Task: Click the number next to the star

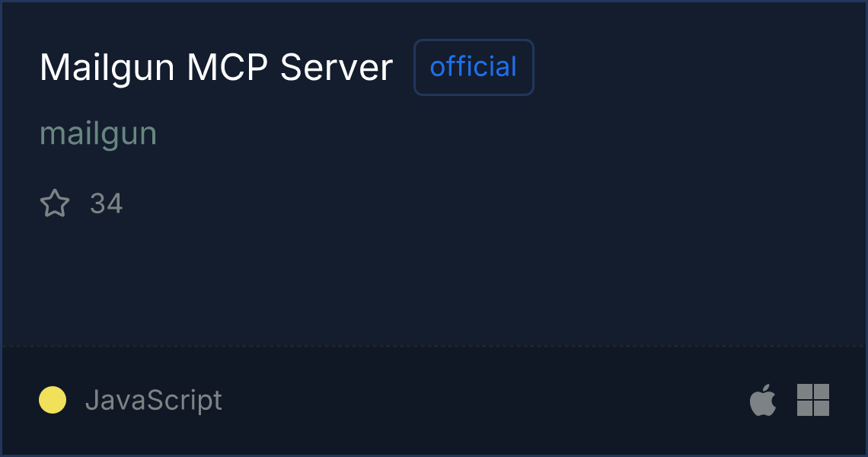Action: coord(107,203)
